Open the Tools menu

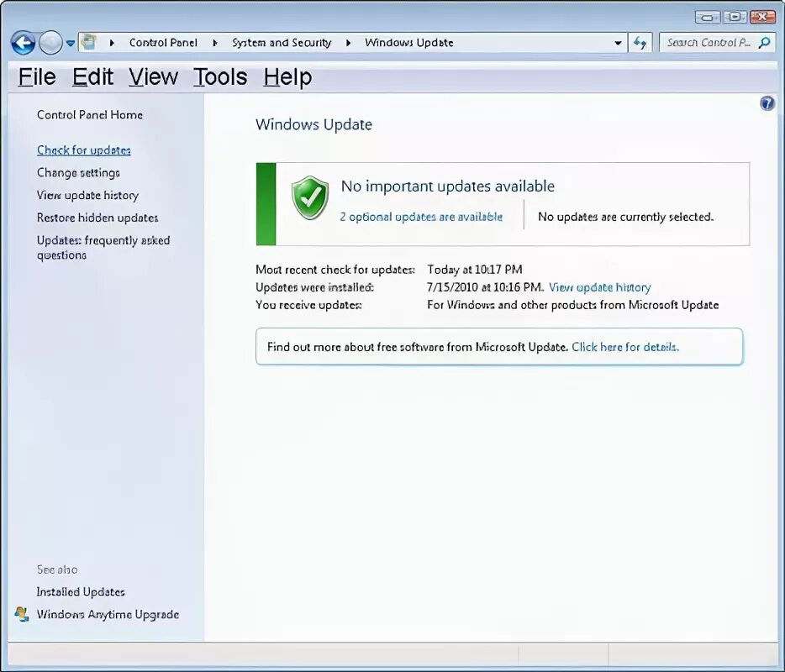click(220, 77)
